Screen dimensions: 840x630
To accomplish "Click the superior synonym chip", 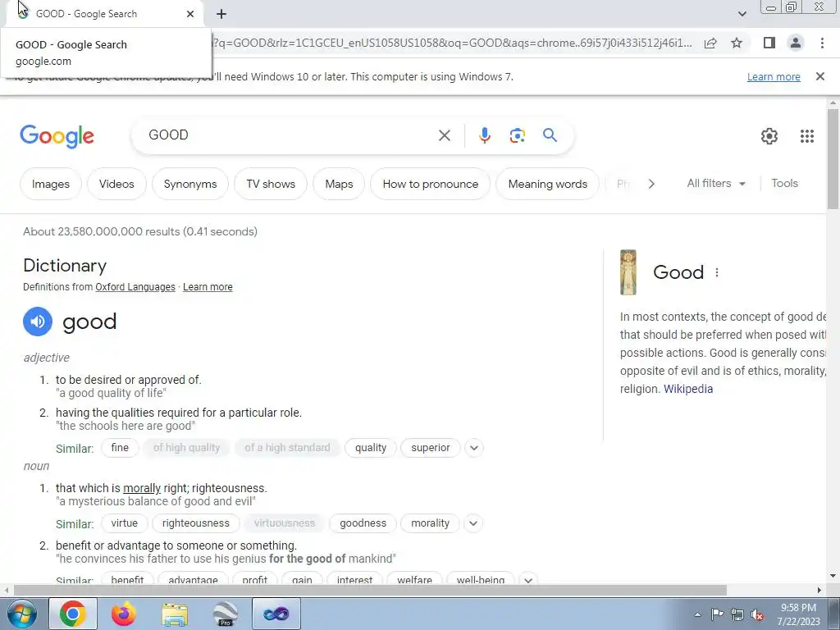I will pos(430,448).
